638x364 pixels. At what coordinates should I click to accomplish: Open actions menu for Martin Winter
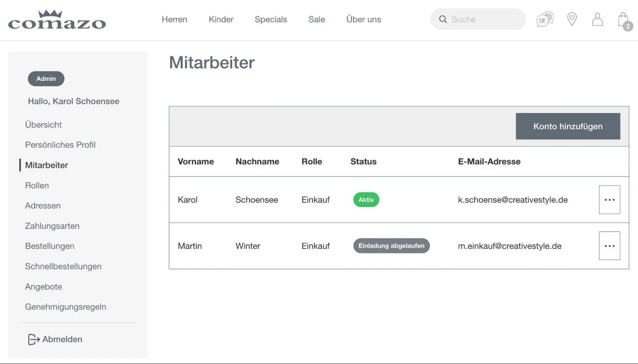609,246
